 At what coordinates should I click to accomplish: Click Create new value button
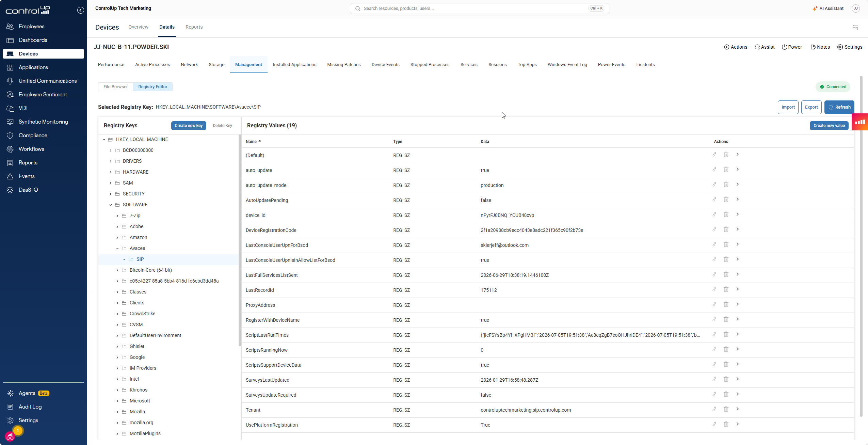829,126
